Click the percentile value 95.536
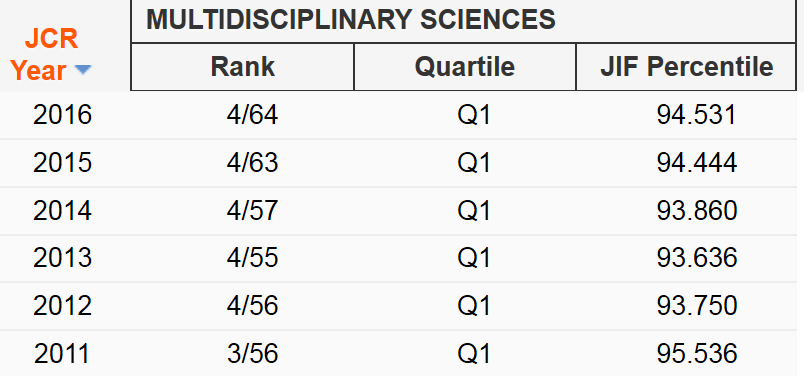Viewport: 804px width, 376px height. (x=697, y=354)
